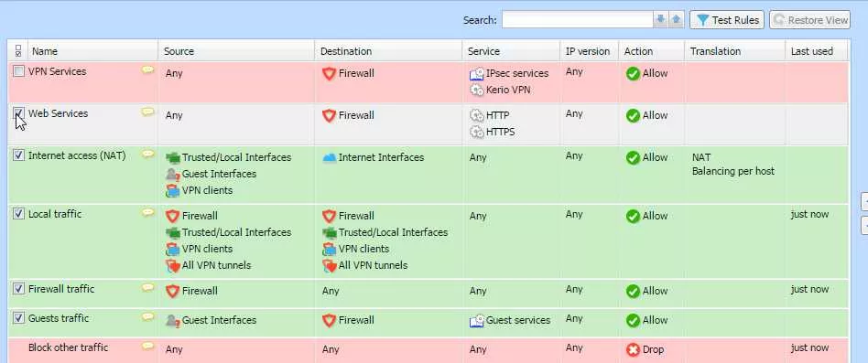
Task: Click the search down arrow icon
Action: click(660, 20)
